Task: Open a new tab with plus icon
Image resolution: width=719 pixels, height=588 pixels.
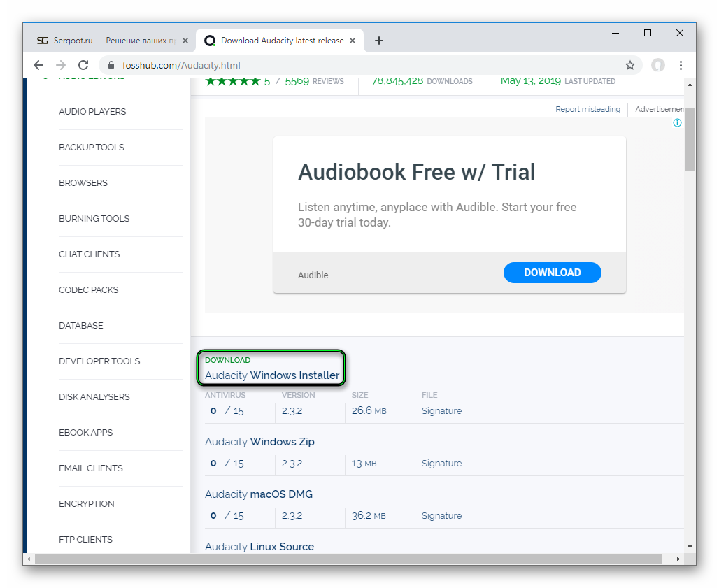Action: (x=379, y=41)
